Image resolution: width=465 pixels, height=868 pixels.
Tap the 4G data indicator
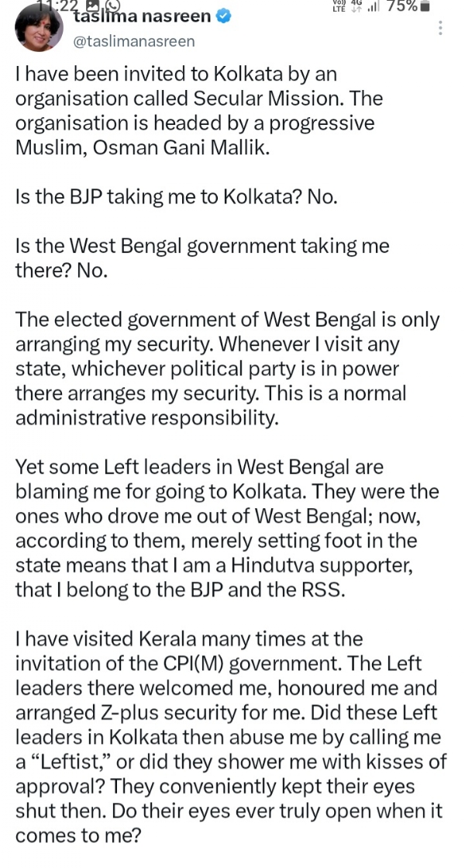[x=356, y=6]
